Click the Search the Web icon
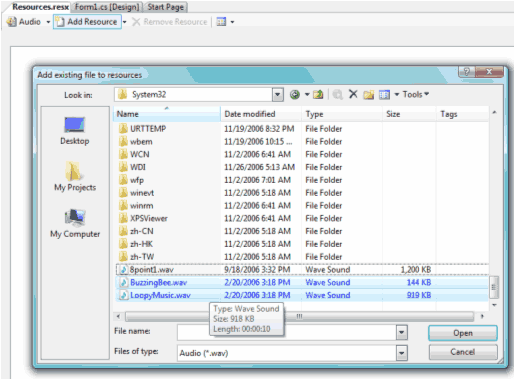This screenshot has height=380, width=516. click(x=337, y=95)
